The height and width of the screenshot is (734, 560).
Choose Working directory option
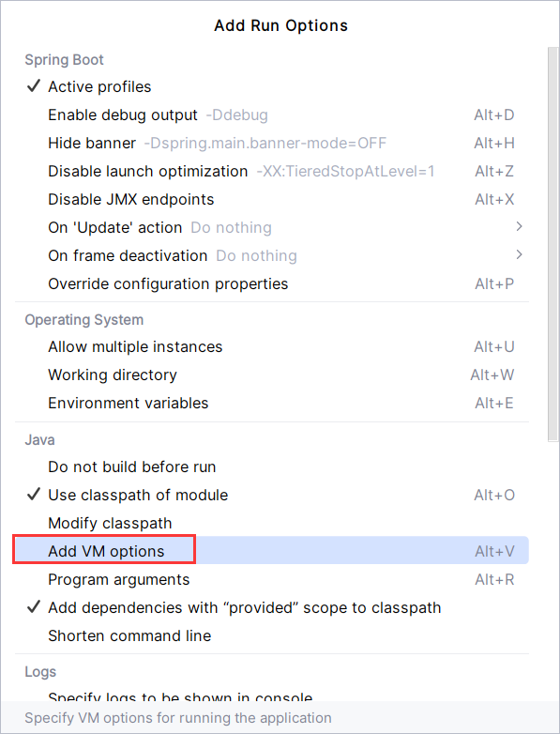[x=272, y=375]
